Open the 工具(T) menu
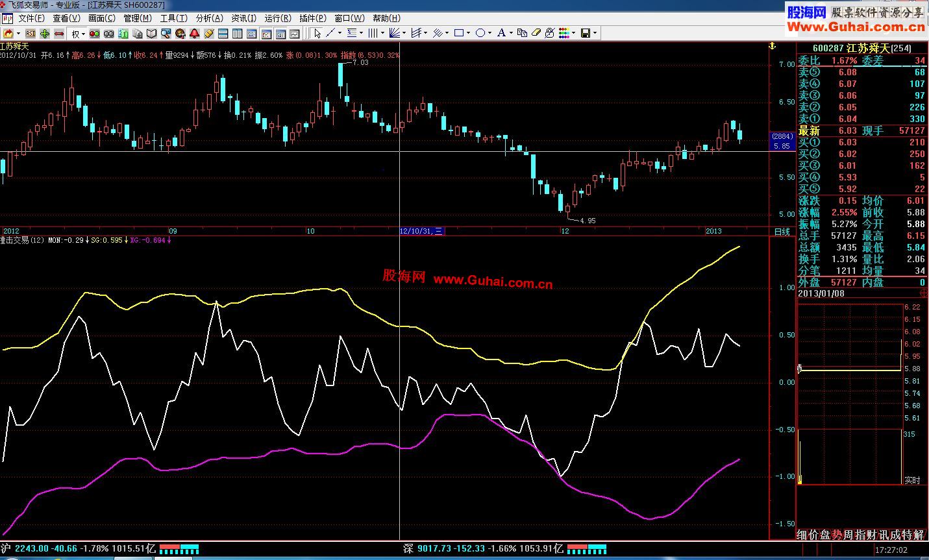Image resolution: width=929 pixels, height=560 pixels. 173,18
